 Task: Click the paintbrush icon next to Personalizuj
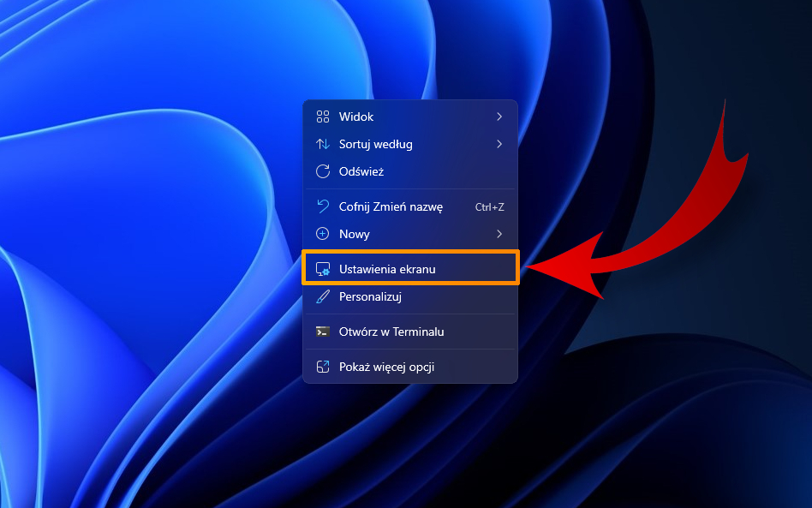324,296
